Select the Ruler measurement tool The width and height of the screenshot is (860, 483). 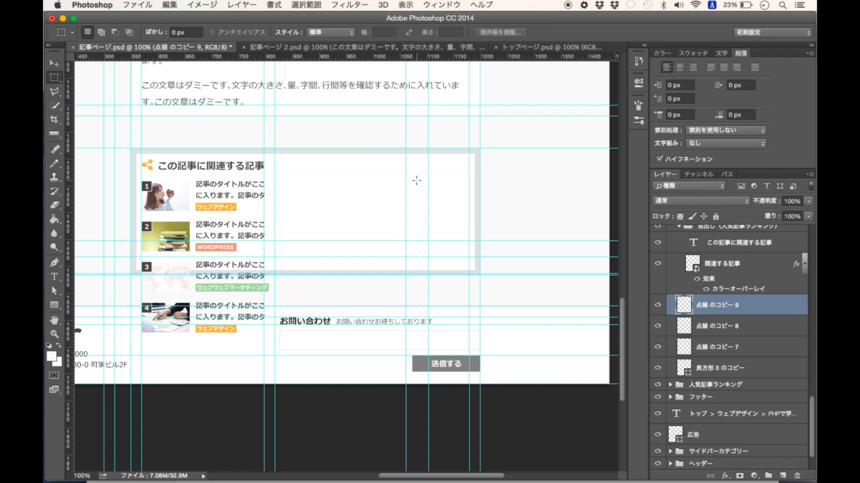pos(54,134)
